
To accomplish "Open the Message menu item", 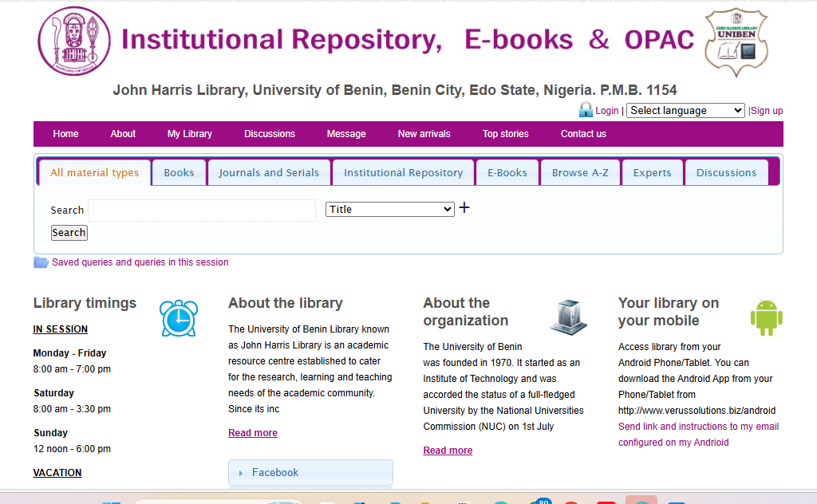I will point(346,134).
